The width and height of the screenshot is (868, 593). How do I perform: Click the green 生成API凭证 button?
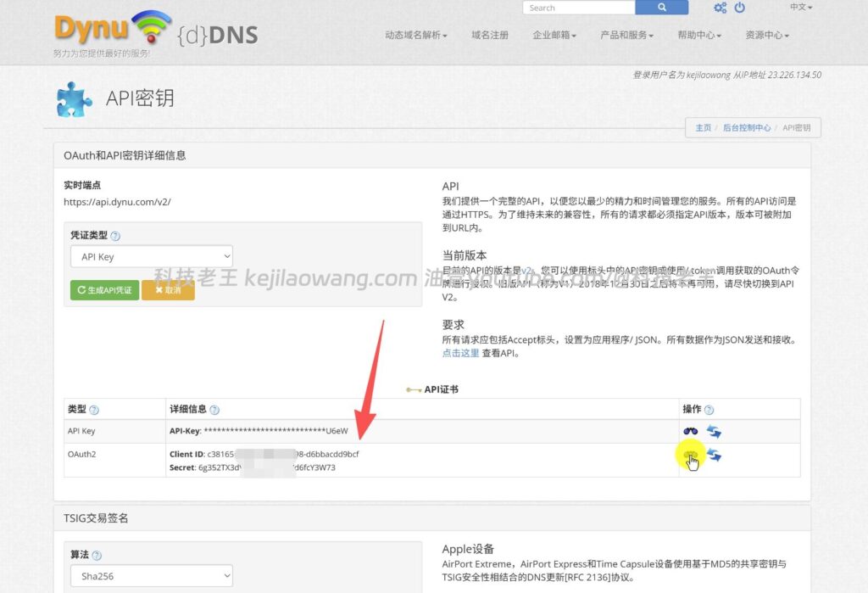(x=103, y=289)
